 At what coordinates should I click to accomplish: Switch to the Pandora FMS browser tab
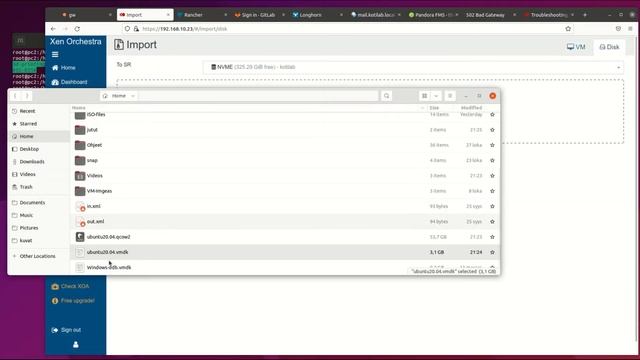[433, 15]
